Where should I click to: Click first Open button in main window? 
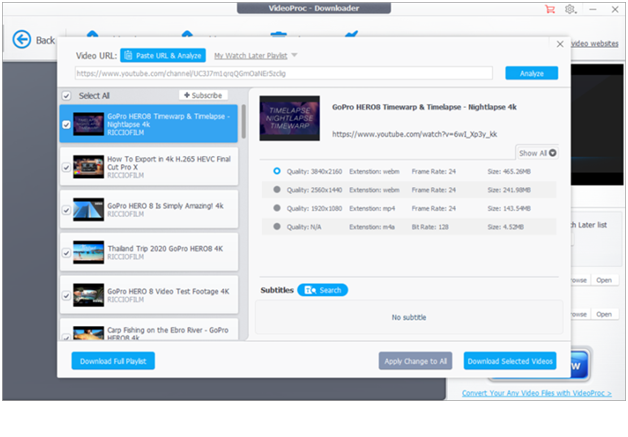tap(604, 280)
